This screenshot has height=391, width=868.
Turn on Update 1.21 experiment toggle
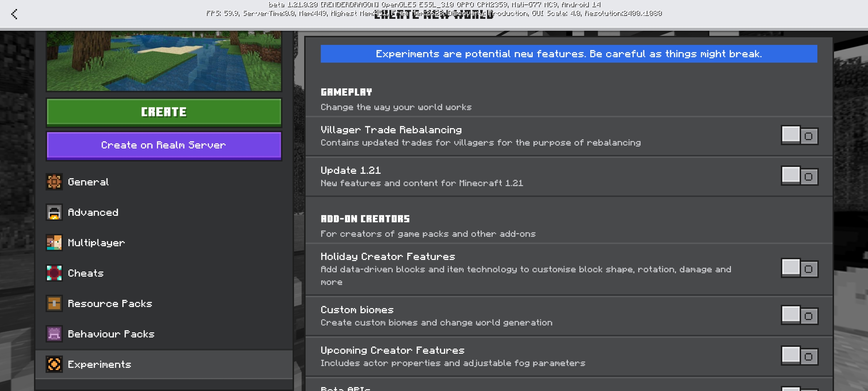tap(799, 176)
